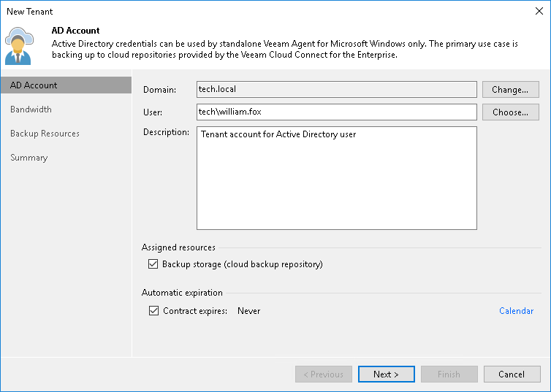Click the Change... domain button

(510, 90)
